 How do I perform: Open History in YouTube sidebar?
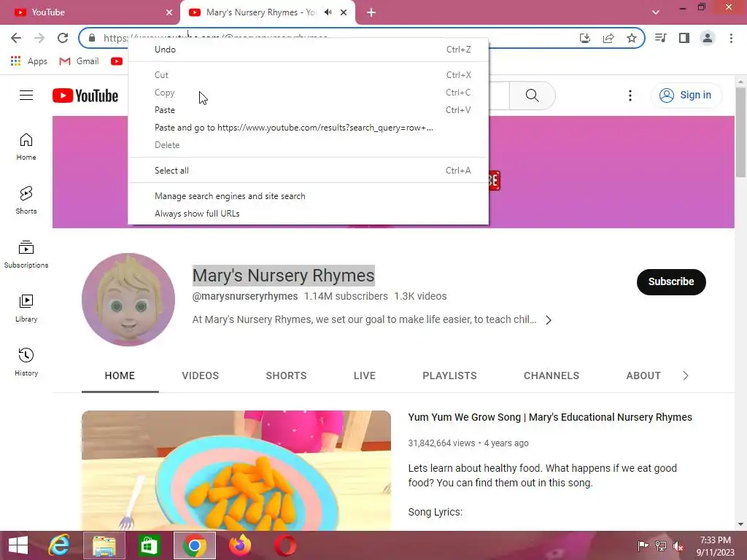pyautogui.click(x=26, y=362)
